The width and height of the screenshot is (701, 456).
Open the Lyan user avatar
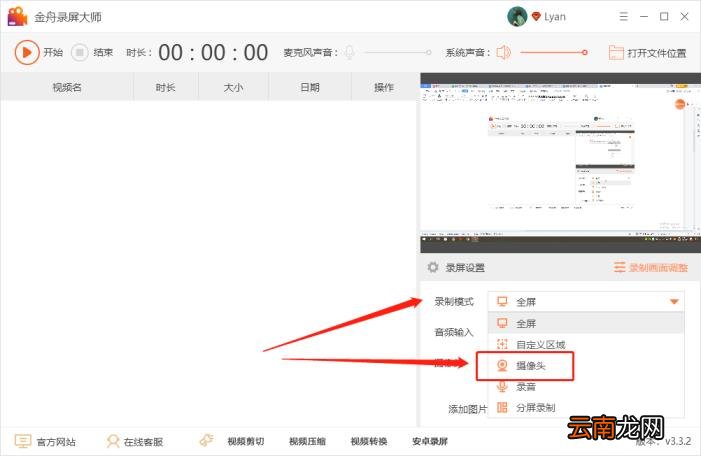tap(517, 17)
